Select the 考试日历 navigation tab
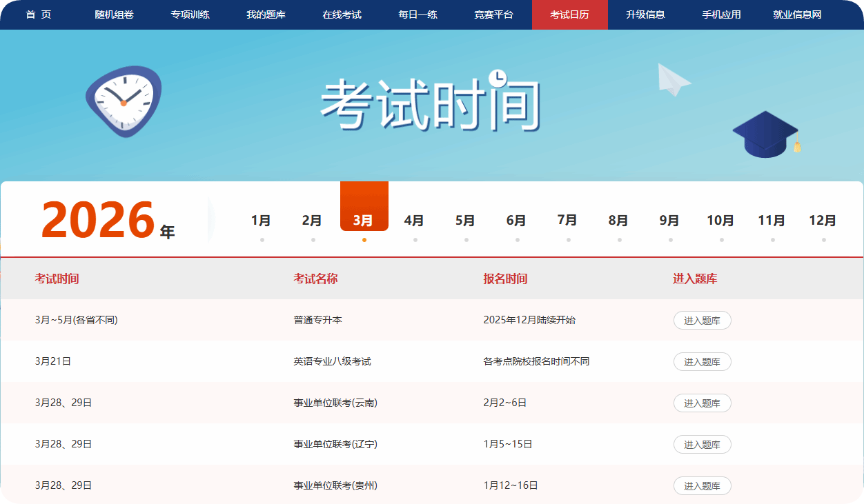Screen dimensions: 864x504 click(x=570, y=14)
